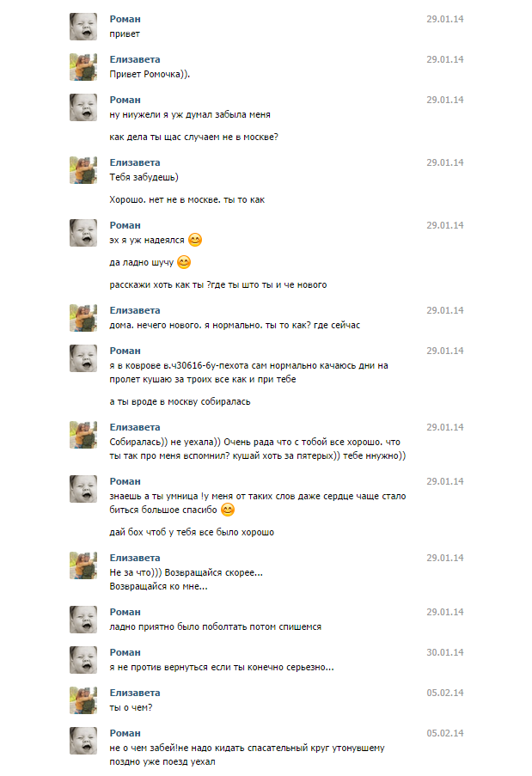The image size is (532, 776).
Task: Select the Елизавета name above "дома. нечего нового"
Action: coord(135,310)
